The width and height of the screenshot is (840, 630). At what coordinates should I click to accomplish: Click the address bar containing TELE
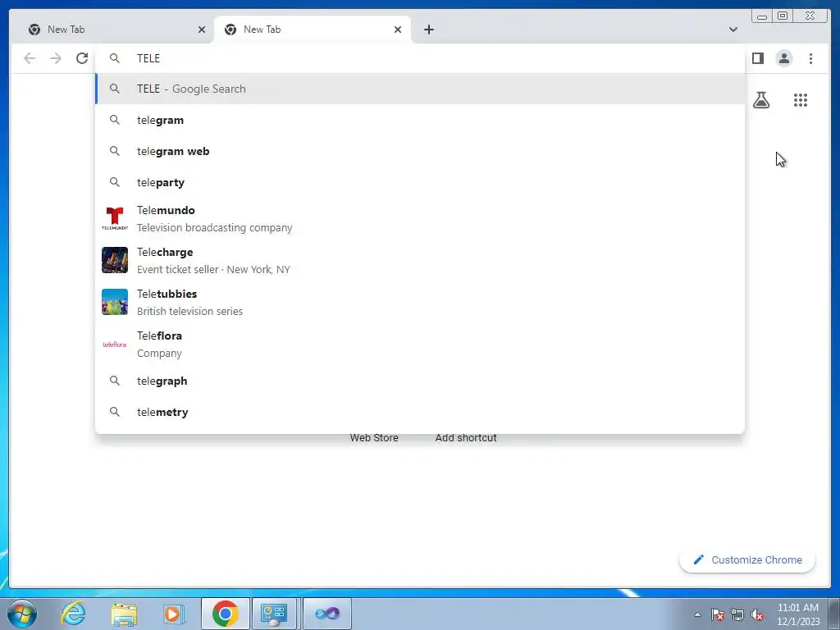click(420, 58)
